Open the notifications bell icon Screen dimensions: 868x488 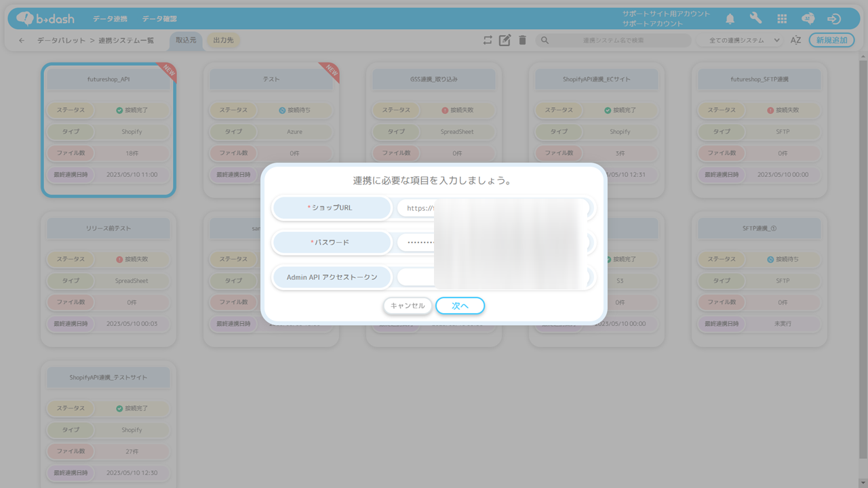tap(730, 19)
